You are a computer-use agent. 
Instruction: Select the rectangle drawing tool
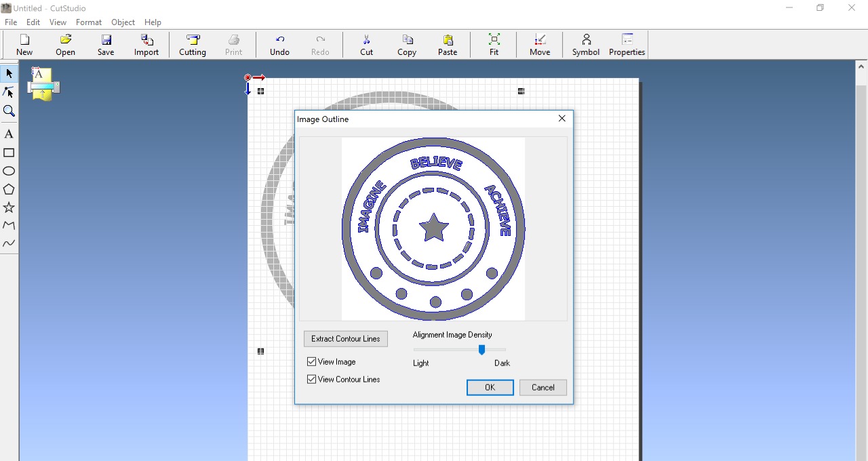coord(9,153)
